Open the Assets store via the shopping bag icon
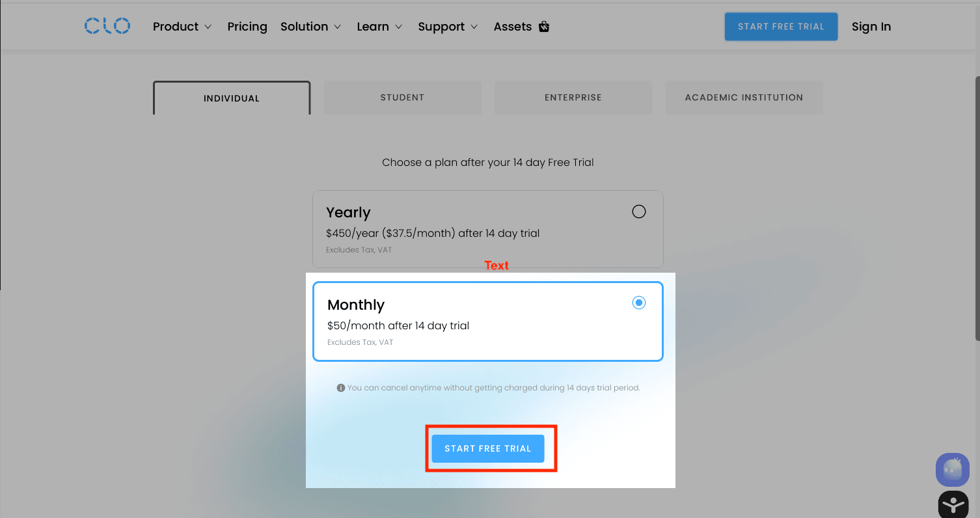The image size is (980, 518). (x=544, y=26)
